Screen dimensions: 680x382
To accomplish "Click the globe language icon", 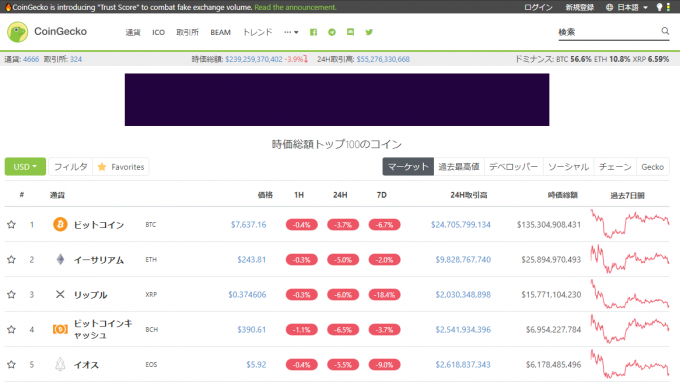I will [x=609, y=7].
